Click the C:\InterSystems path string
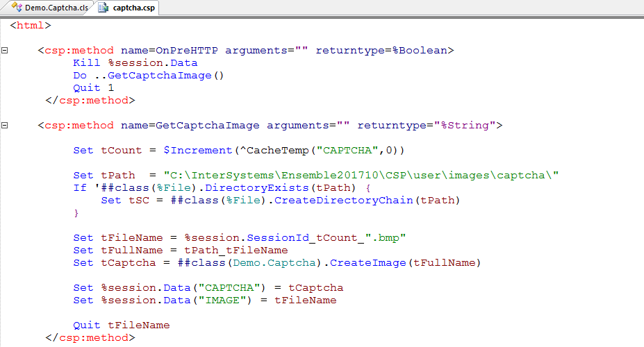 (x=361, y=176)
